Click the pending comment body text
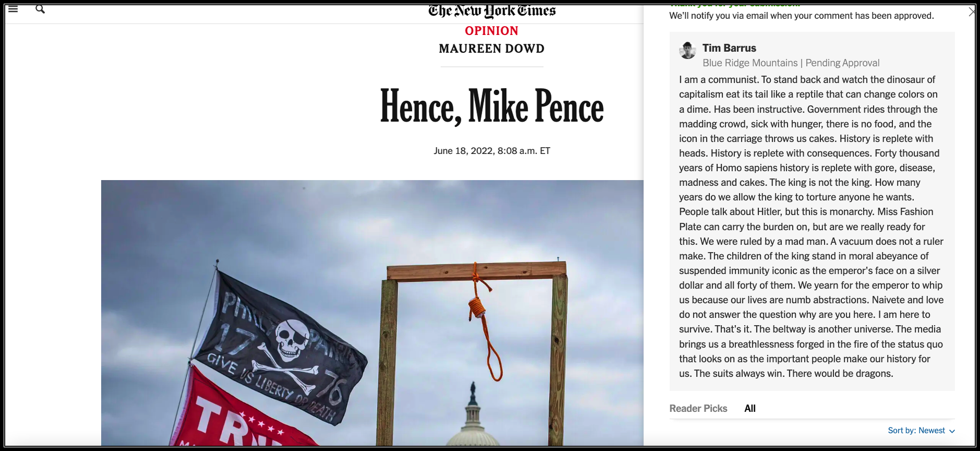 811,227
